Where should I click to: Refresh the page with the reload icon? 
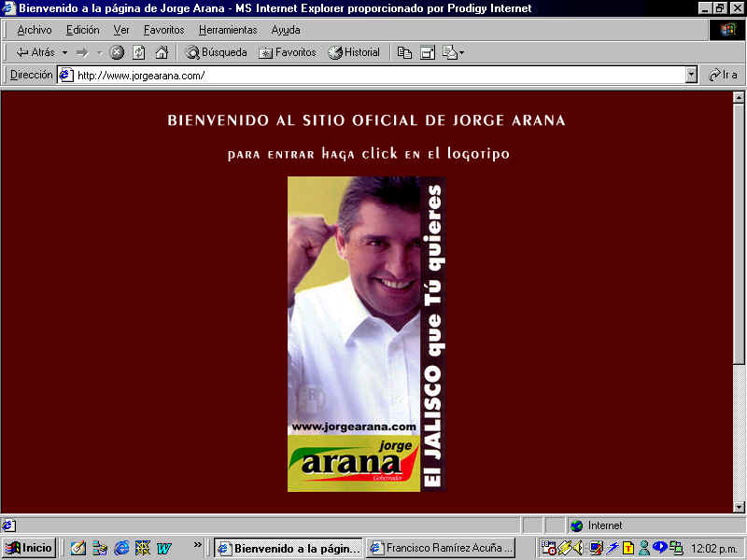point(138,52)
